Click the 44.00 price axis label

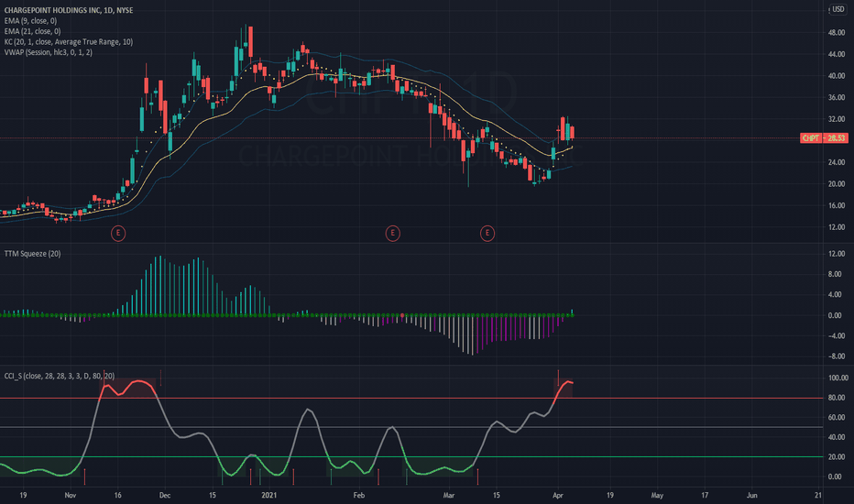(x=837, y=54)
